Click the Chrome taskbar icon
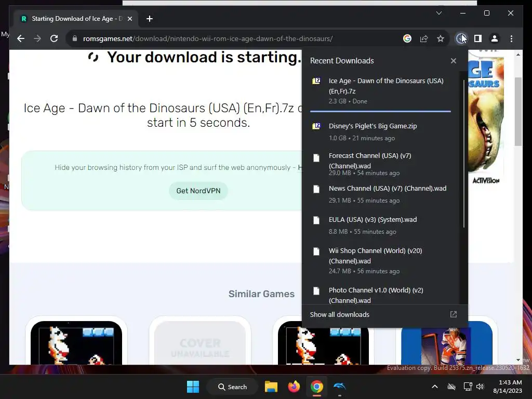Viewport: 532px width, 399px height. 316,387
